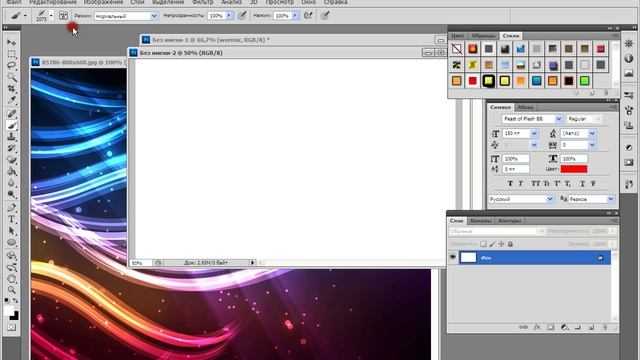This screenshot has width=640, height=360.
Task: Open the anti-aliasing Резкое dropdown
Action: pyautogui.click(x=611, y=199)
